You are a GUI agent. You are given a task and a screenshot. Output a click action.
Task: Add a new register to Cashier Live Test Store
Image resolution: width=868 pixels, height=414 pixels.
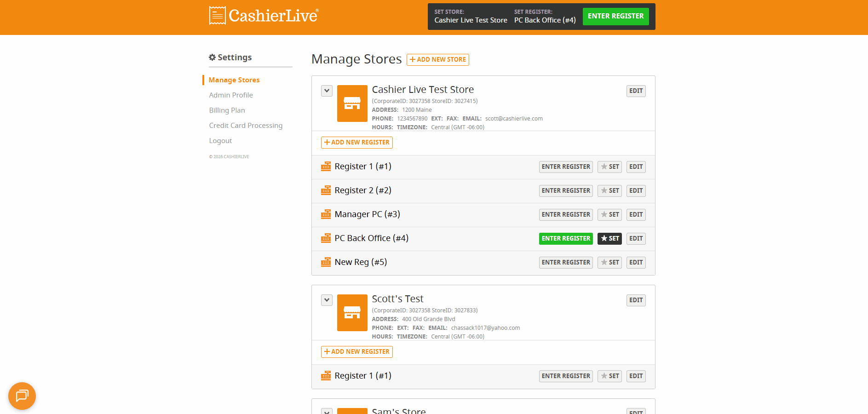tap(357, 143)
